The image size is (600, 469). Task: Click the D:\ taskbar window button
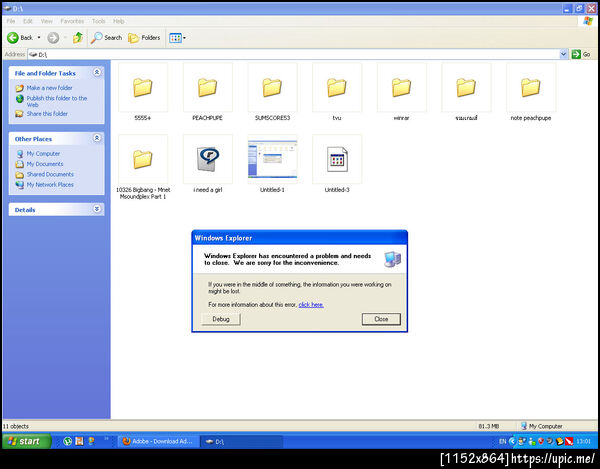coord(241,441)
